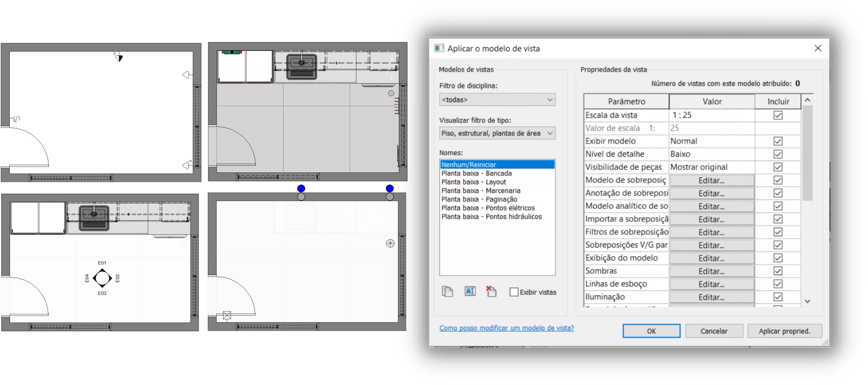Select Planta baixa - Pontos elétricos template
The height and width of the screenshot is (385, 868).
(488, 208)
